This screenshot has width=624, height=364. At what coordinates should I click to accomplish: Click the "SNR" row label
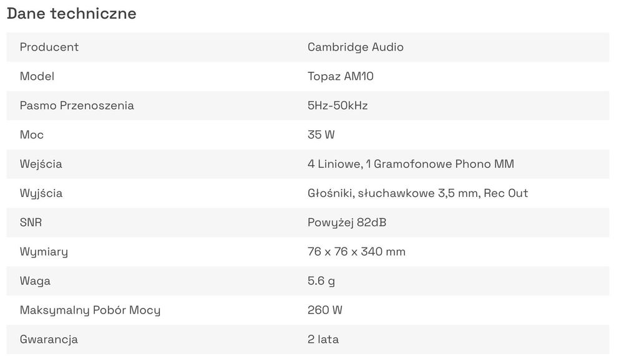(31, 222)
